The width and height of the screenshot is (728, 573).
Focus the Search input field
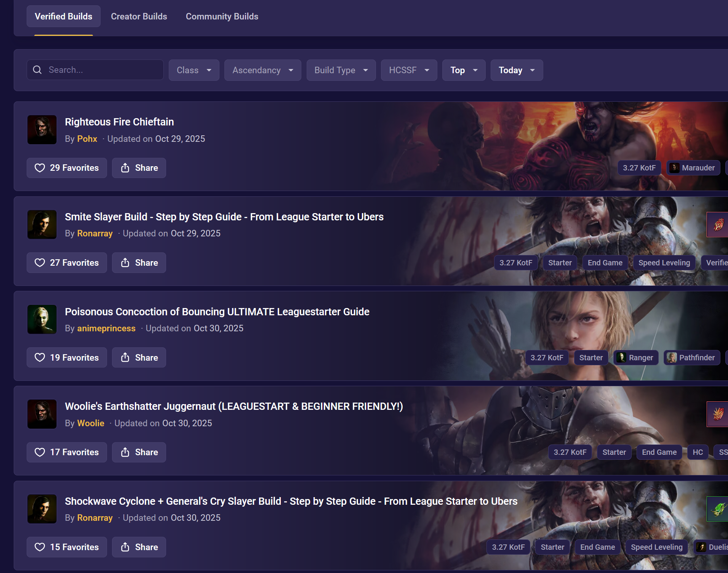click(95, 70)
